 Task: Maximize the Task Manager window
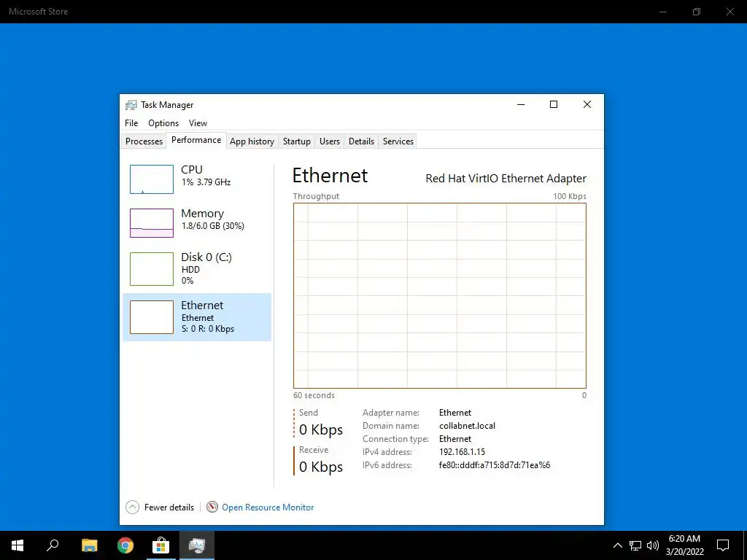point(554,104)
